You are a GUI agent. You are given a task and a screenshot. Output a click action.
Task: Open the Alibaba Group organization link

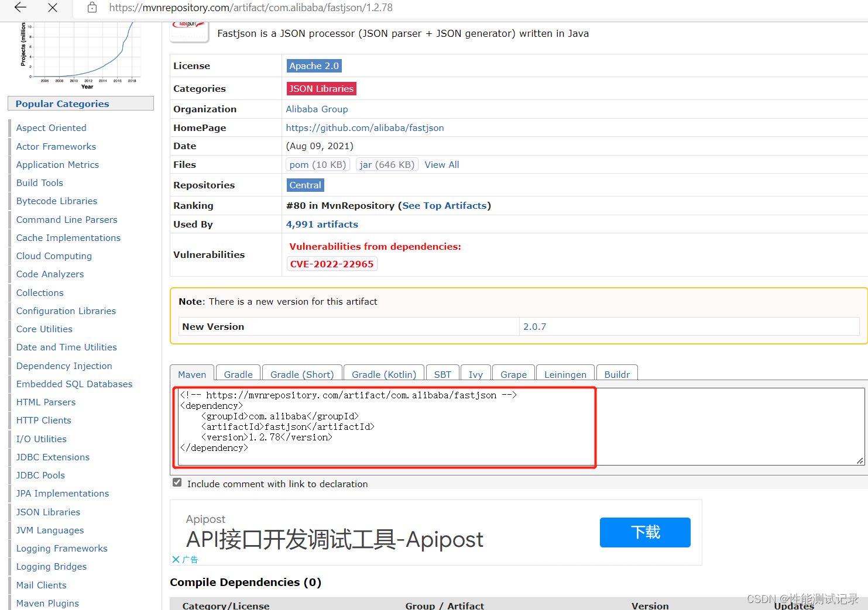tap(317, 109)
